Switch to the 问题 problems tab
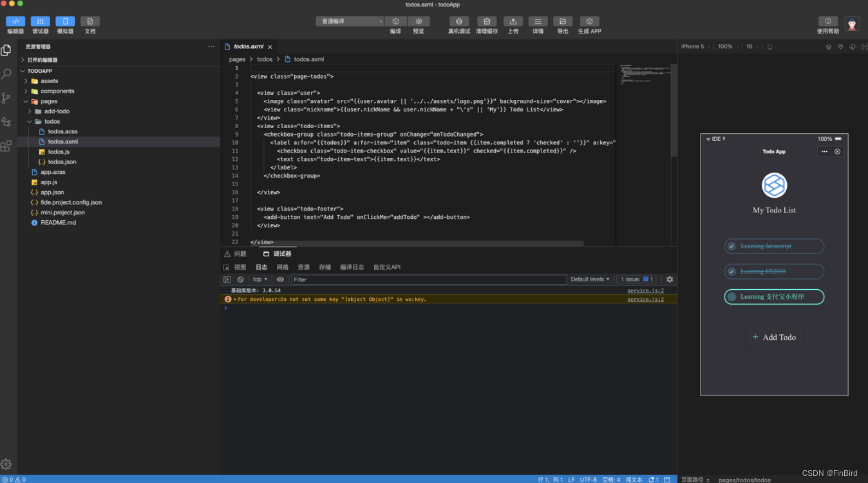Viewport: 868px width, 483px height. [x=235, y=254]
